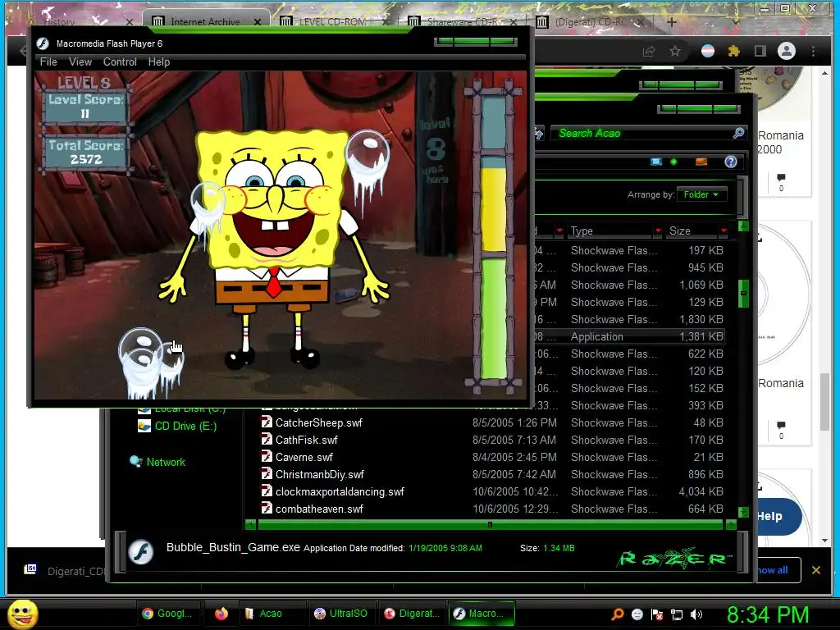Open the Control menu in Flash Player
This screenshot has height=630, width=840.
tap(120, 62)
